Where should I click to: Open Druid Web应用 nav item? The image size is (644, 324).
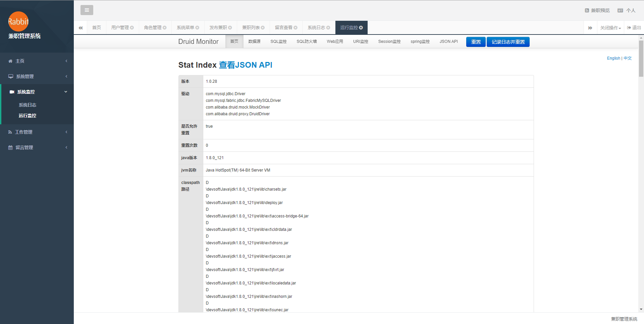click(335, 42)
